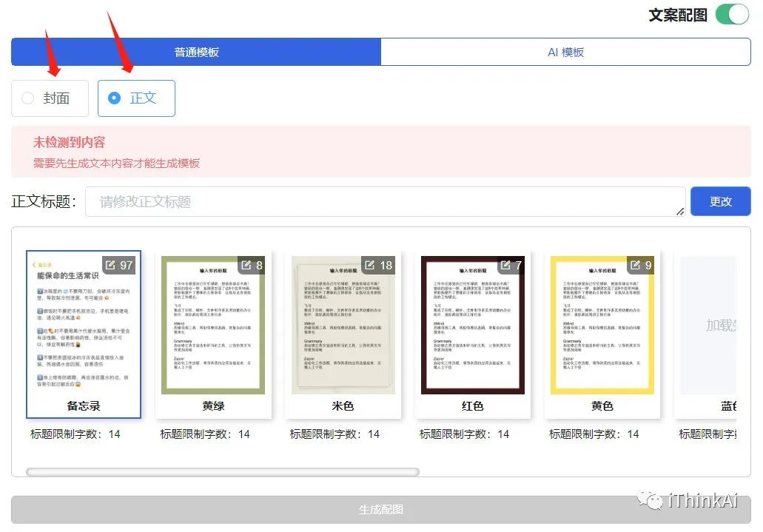763x532 pixels.
Task: Toggle the 文案配图 switch off
Action: coord(731,14)
